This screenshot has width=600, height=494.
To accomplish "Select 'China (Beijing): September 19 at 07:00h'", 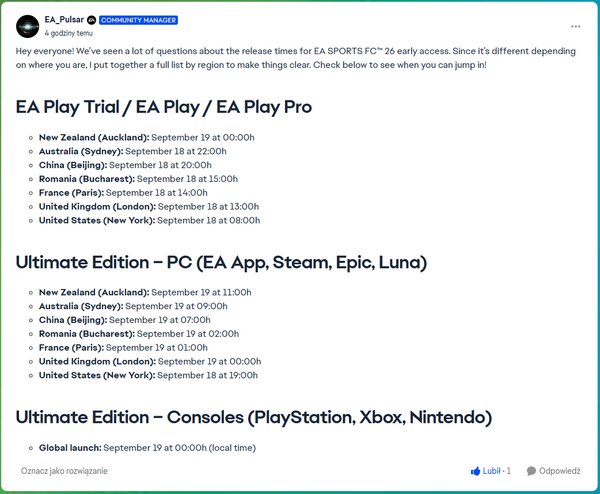I will pyautogui.click(x=125, y=320).
